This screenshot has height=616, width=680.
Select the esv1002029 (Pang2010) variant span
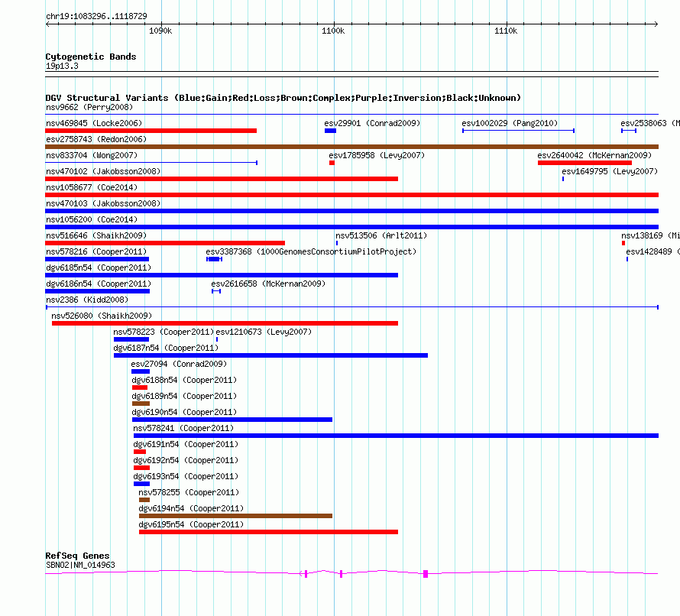pos(518,131)
